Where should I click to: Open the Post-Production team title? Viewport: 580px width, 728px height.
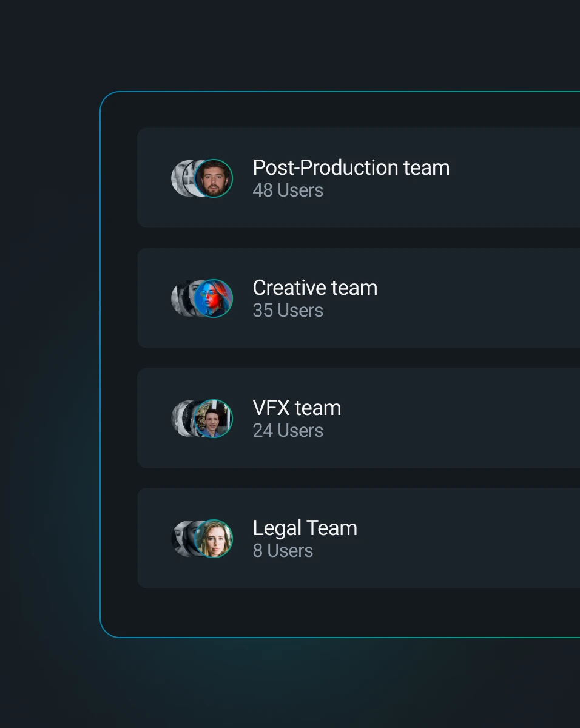click(351, 167)
